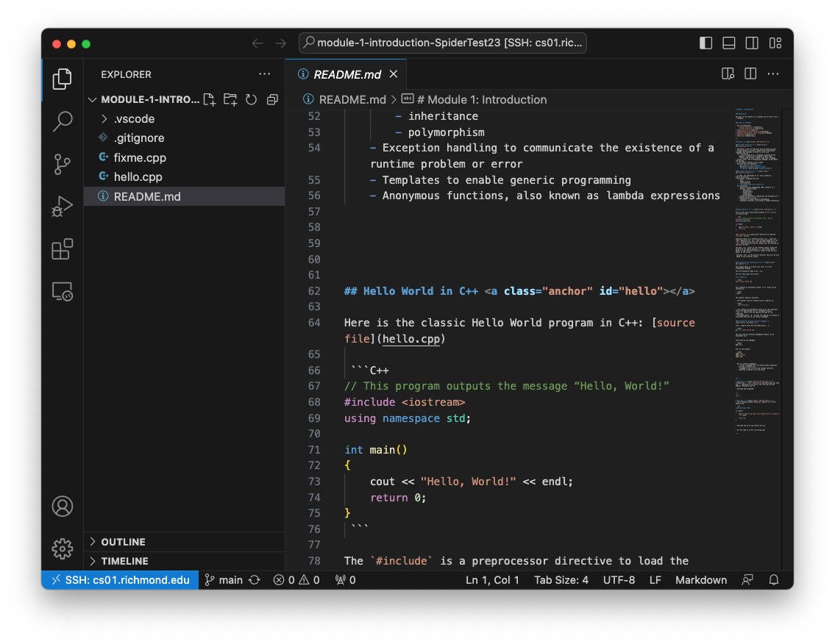Image resolution: width=835 pixels, height=644 pixels.
Task: Refresh the Explorer file tree
Action: [252, 99]
